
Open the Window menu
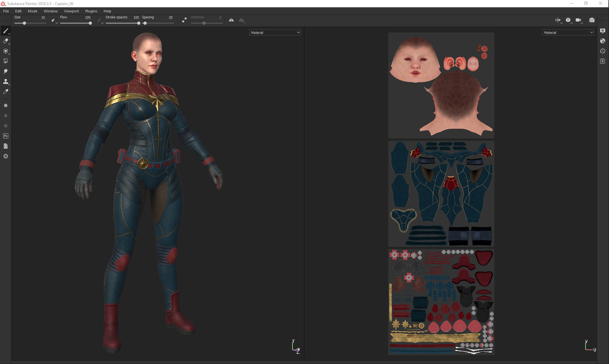point(51,11)
